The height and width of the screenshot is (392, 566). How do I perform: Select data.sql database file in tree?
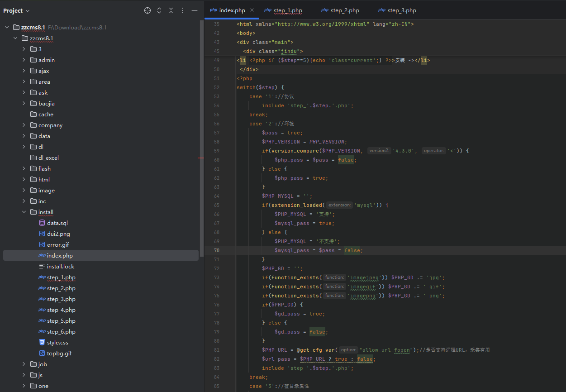(57, 223)
